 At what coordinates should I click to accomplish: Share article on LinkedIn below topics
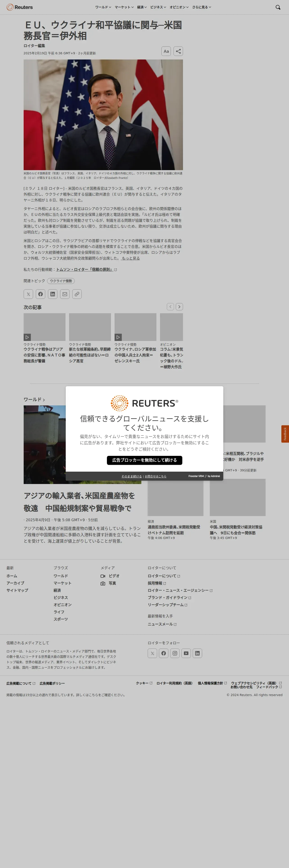click(52, 294)
